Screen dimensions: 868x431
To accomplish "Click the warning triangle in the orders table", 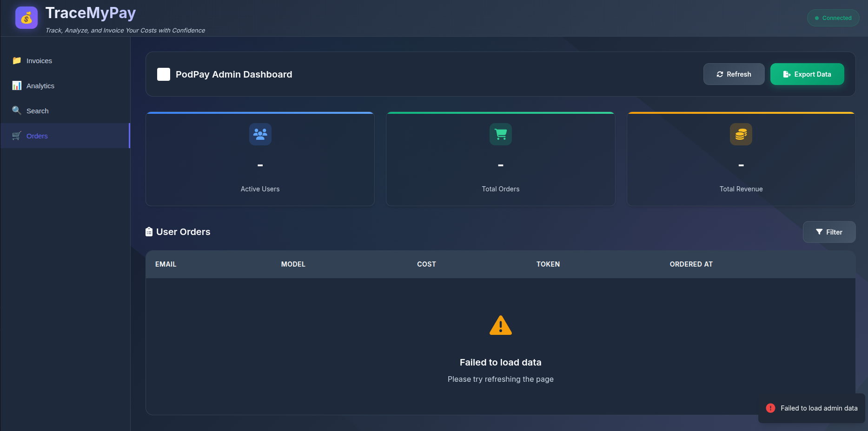I will click(500, 326).
